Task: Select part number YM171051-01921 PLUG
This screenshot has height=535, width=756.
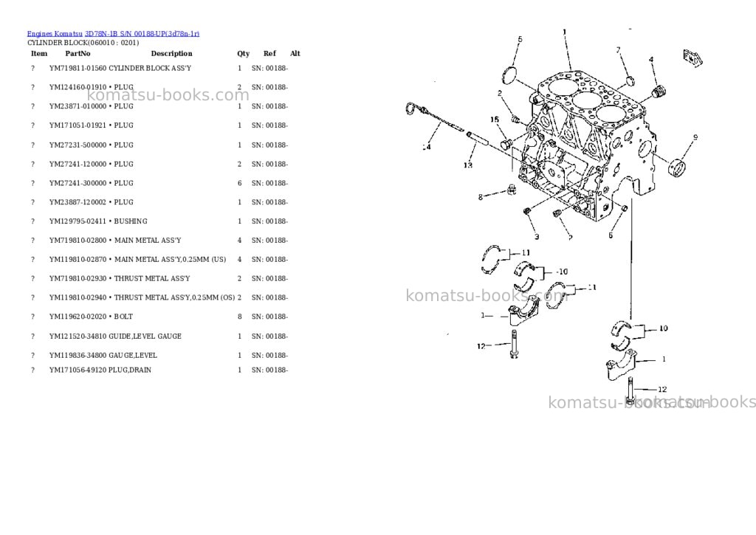Action: click(x=91, y=125)
